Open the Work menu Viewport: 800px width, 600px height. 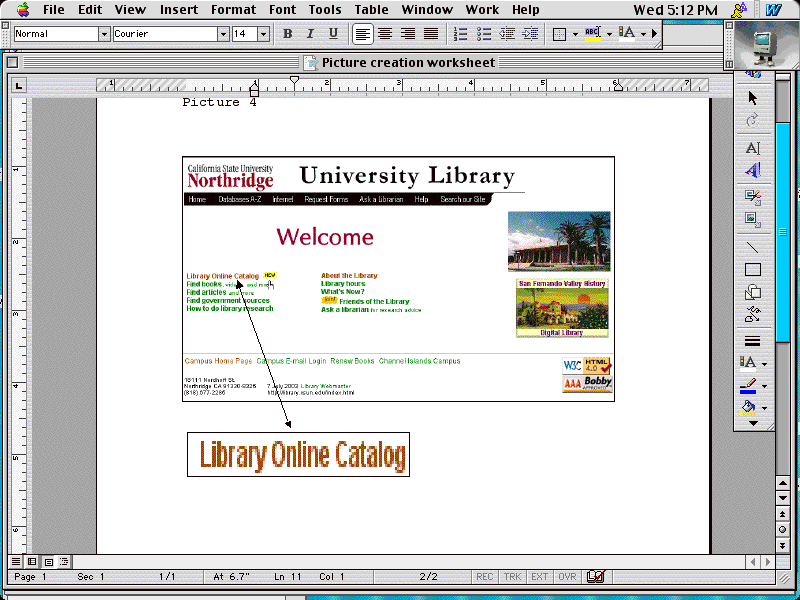click(x=482, y=10)
